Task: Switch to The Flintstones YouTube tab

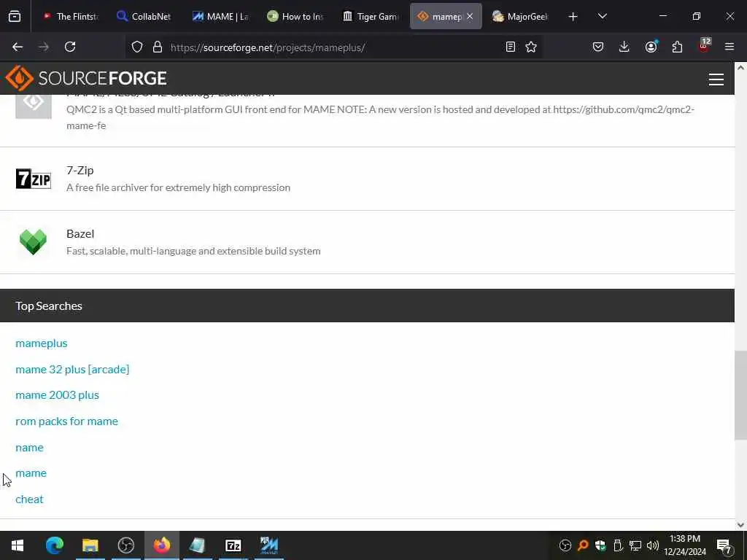Action: point(70,17)
